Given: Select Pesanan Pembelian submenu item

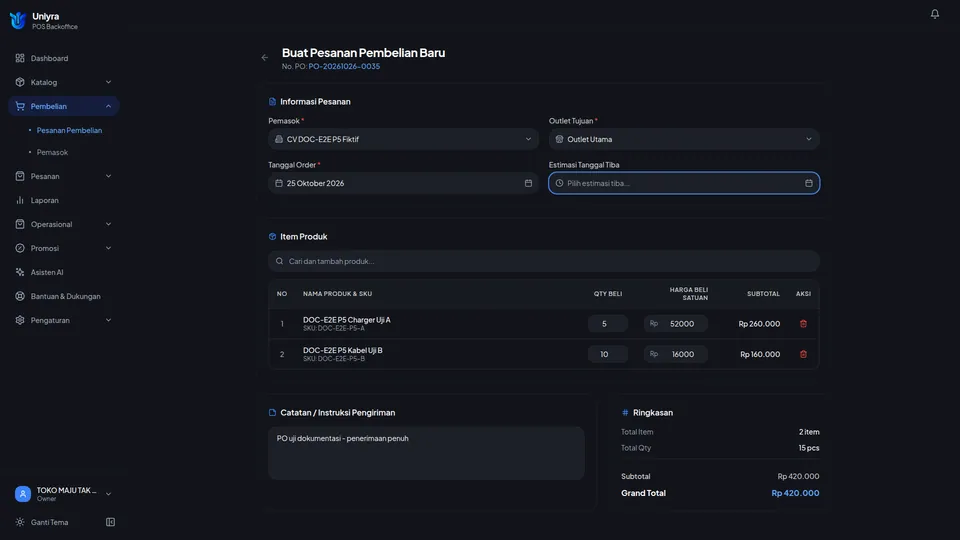Looking at the screenshot, I should (69, 130).
